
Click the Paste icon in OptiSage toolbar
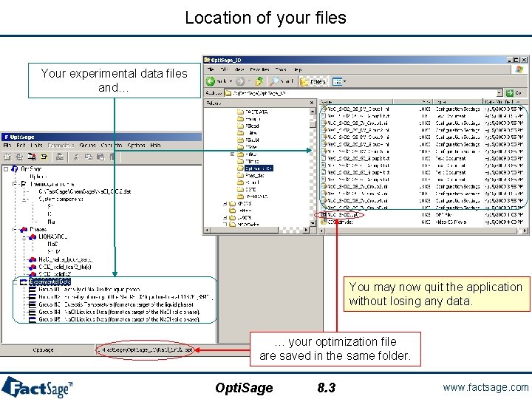click(x=100, y=157)
